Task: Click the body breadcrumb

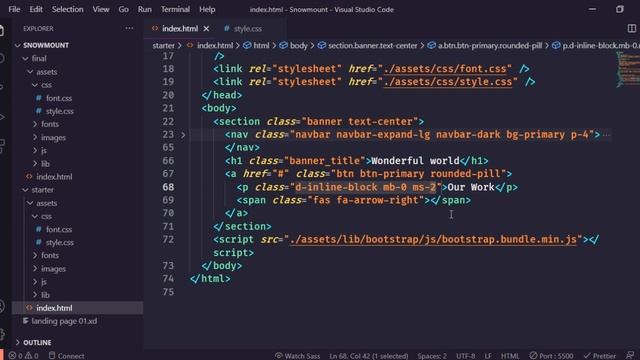Action: click(298, 45)
